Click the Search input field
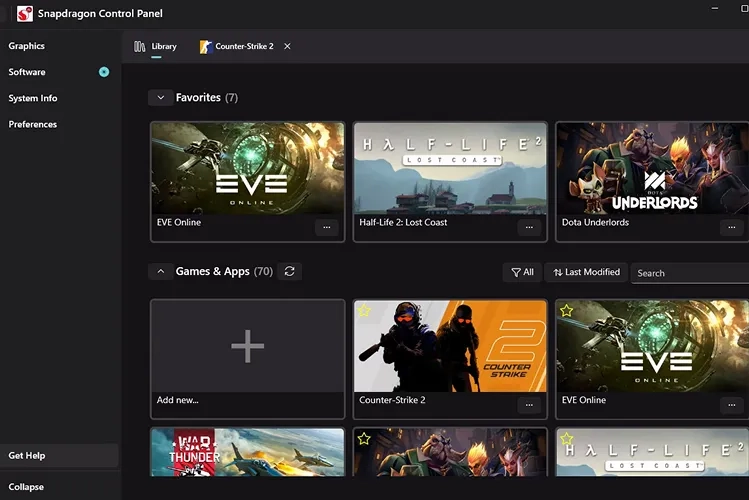The width and height of the screenshot is (749, 500). click(x=690, y=273)
